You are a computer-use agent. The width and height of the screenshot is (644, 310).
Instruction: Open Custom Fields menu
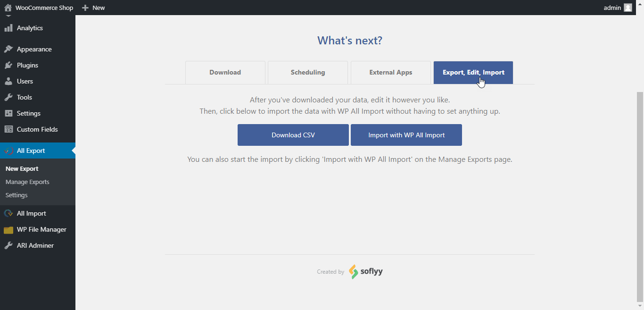coord(38,129)
